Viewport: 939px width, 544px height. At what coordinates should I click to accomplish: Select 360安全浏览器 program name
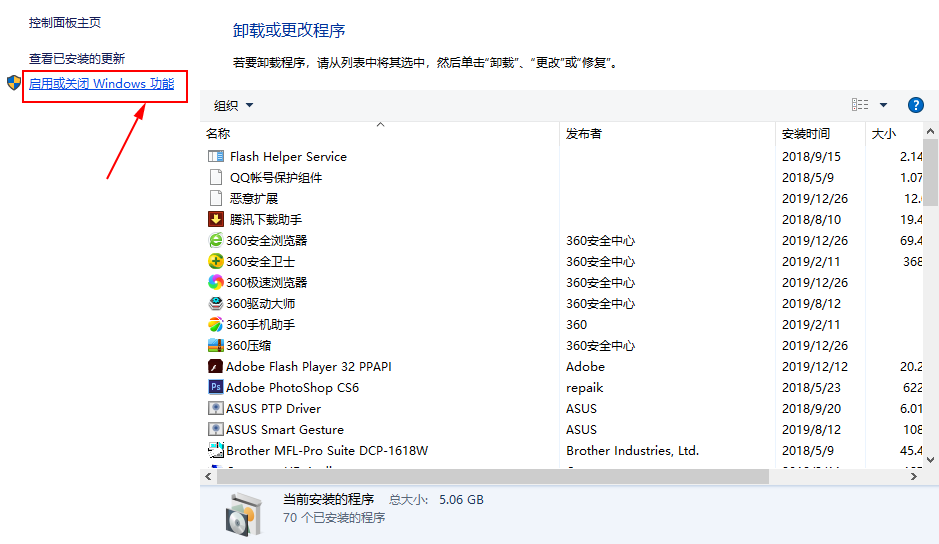(x=266, y=240)
